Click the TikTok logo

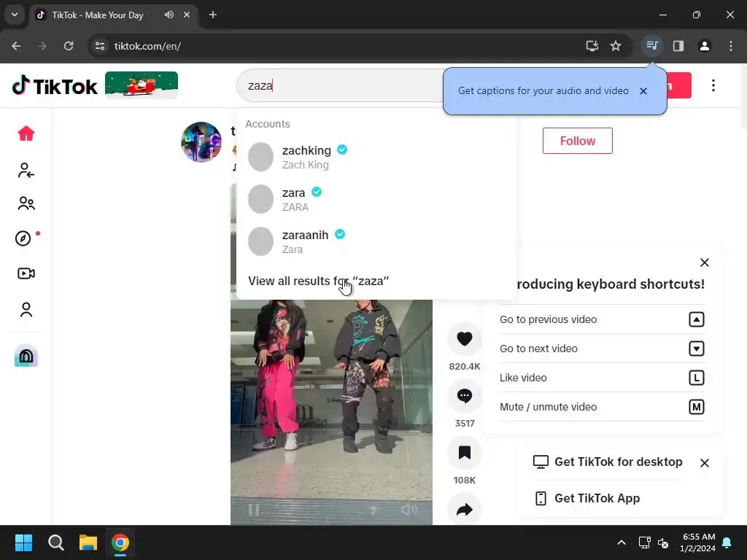[x=54, y=86]
